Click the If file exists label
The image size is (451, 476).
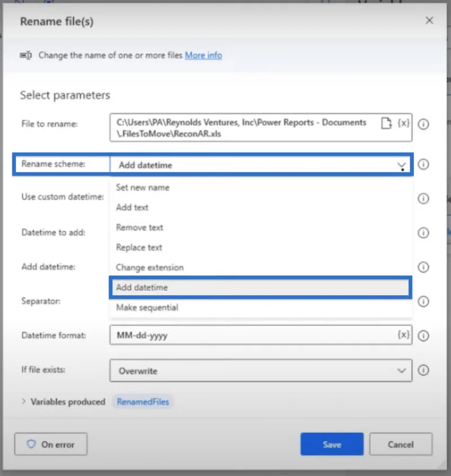[x=43, y=370]
